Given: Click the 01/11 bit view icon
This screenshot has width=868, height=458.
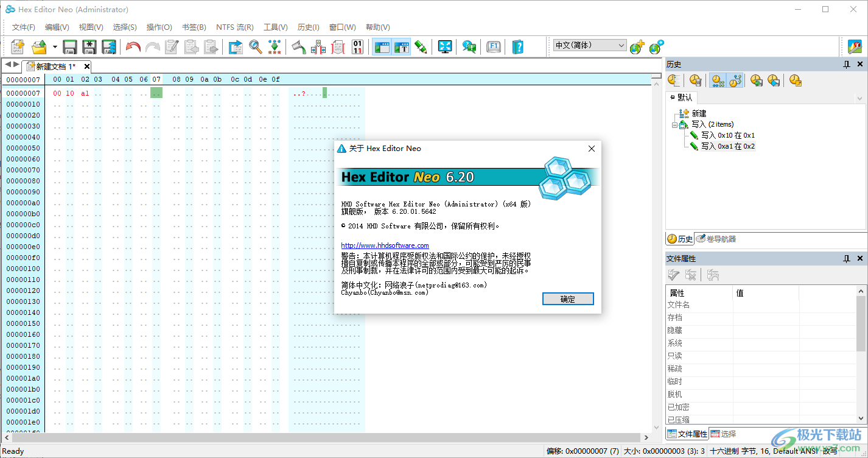Looking at the screenshot, I should click(x=358, y=47).
